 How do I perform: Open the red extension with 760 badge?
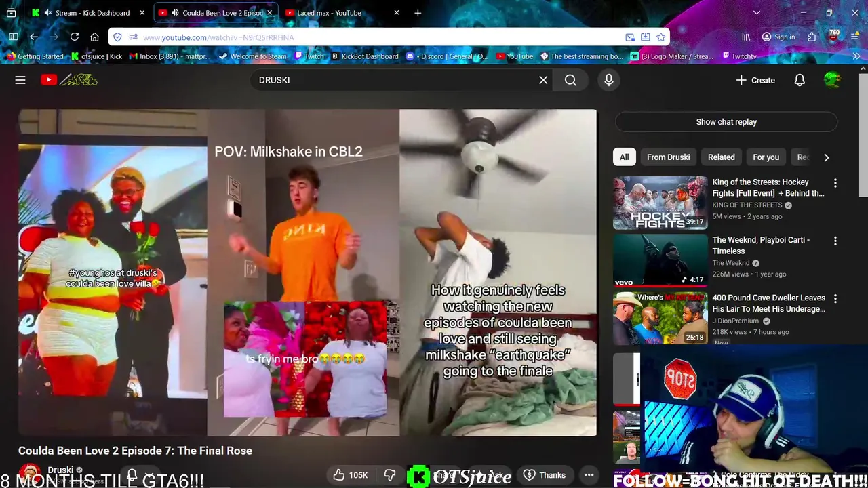(x=833, y=37)
